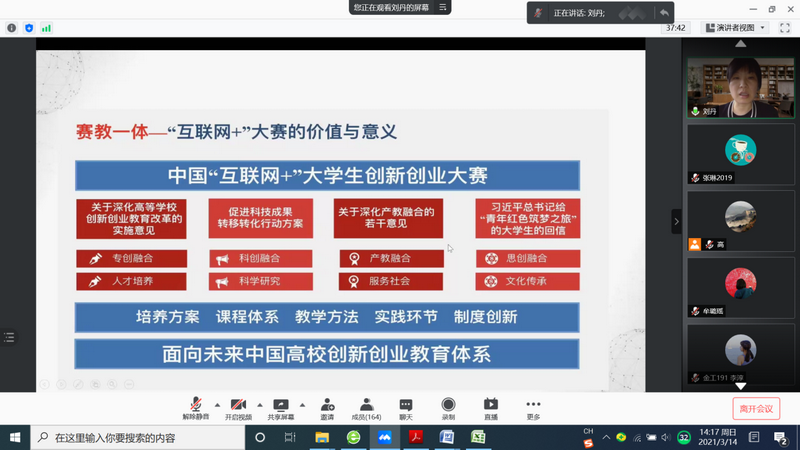Toggle fullscreen icon at top right

pos(785,28)
